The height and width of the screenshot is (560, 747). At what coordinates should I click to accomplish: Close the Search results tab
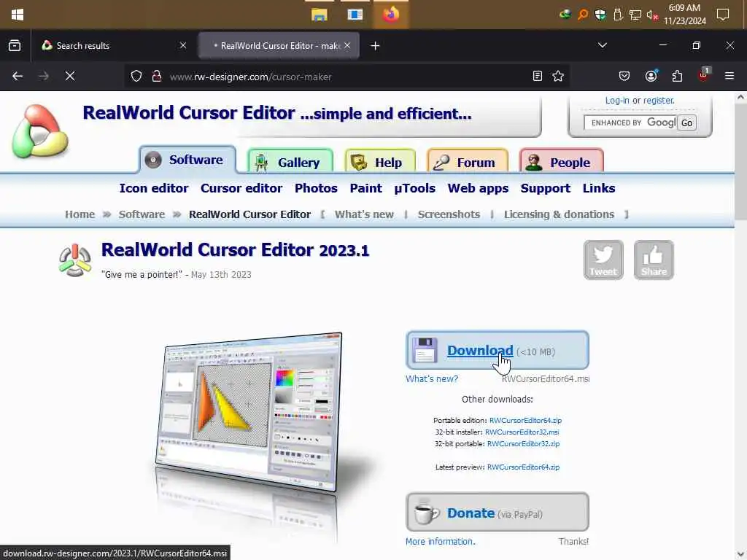pos(183,46)
